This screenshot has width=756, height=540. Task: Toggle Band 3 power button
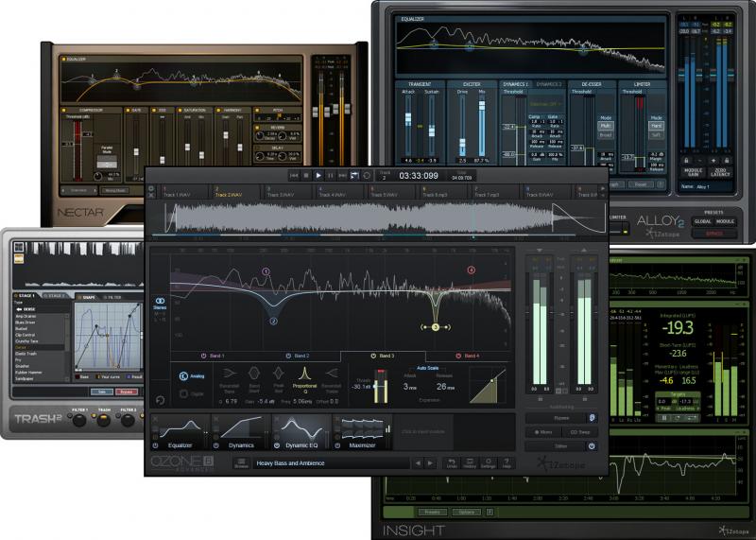coord(373,356)
